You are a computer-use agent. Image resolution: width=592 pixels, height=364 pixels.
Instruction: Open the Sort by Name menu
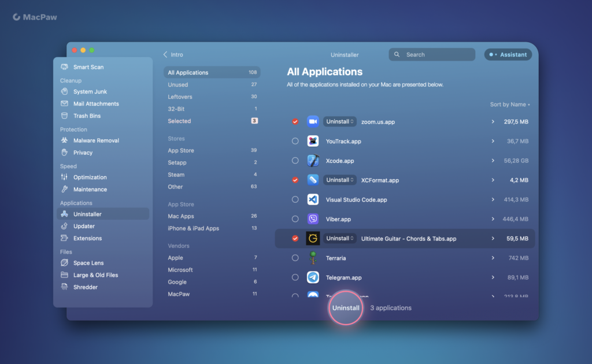[510, 105]
